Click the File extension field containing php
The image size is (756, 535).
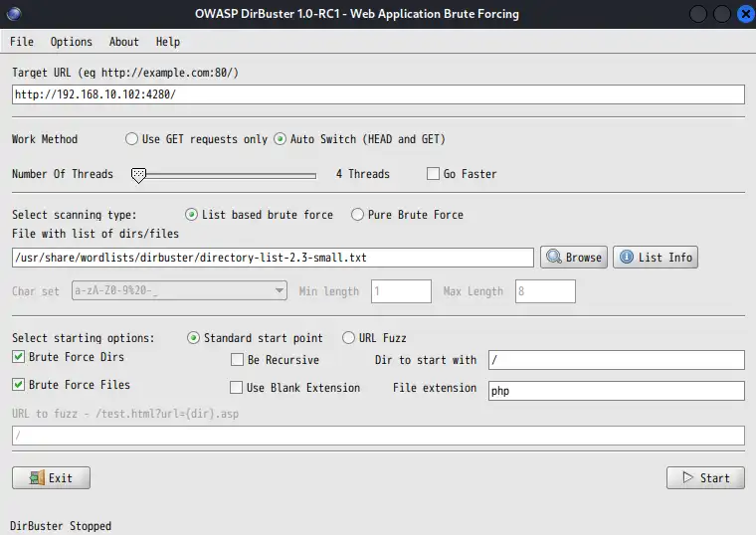point(615,391)
